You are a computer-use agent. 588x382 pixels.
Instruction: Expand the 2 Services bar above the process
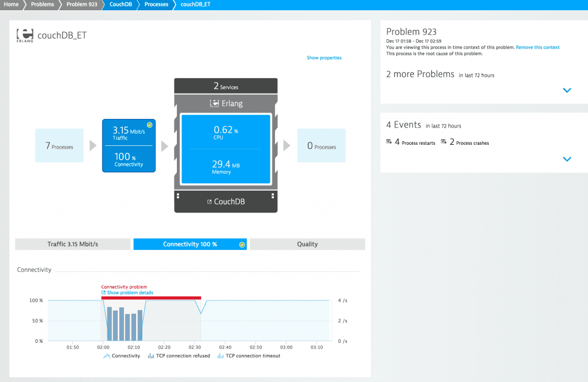(225, 85)
